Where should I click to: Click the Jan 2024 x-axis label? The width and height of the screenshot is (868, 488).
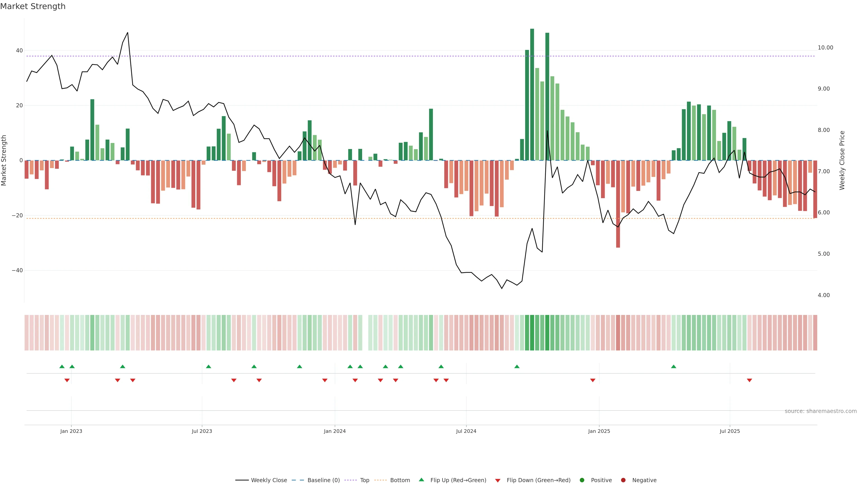pyautogui.click(x=335, y=431)
